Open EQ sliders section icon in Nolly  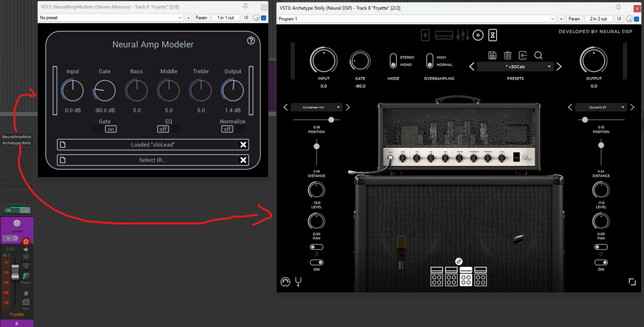pos(462,35)
